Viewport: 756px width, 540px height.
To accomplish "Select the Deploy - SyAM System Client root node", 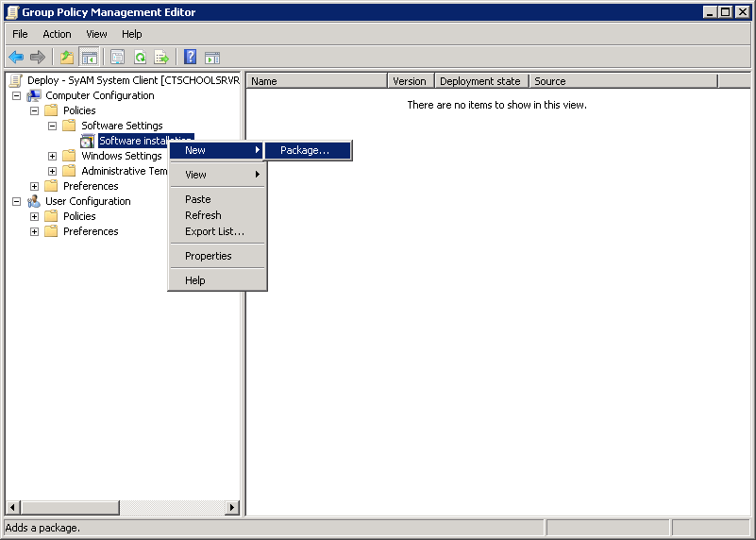I will pyautogui.click(x=132, y=80).
